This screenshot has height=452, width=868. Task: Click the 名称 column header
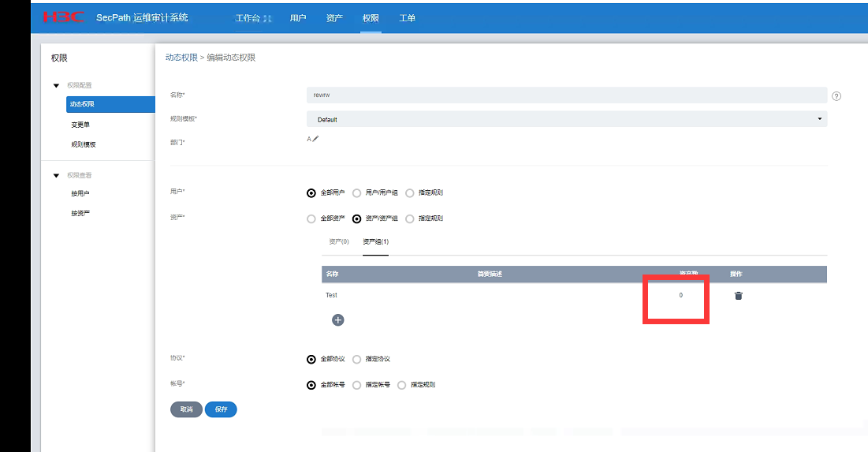[x=332, y=275]
